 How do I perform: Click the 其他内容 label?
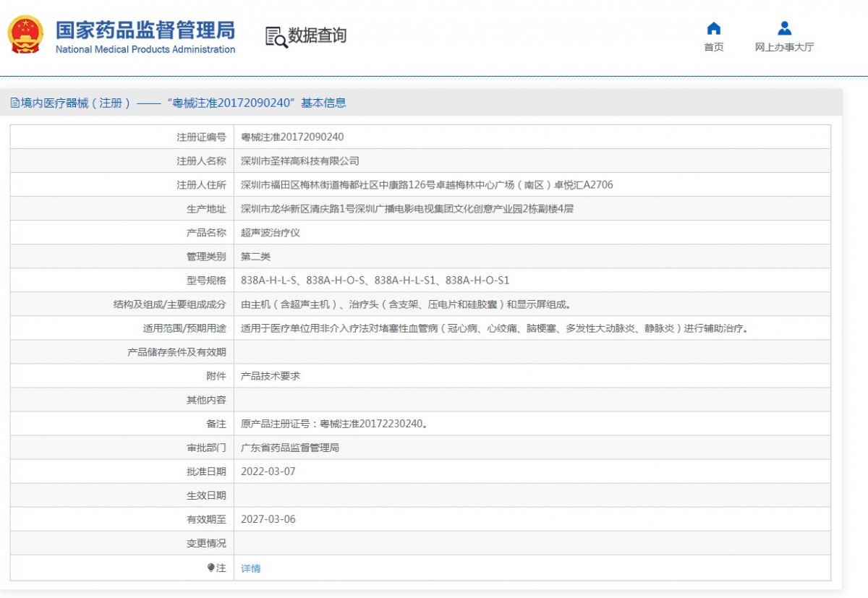tap(206, 400)
